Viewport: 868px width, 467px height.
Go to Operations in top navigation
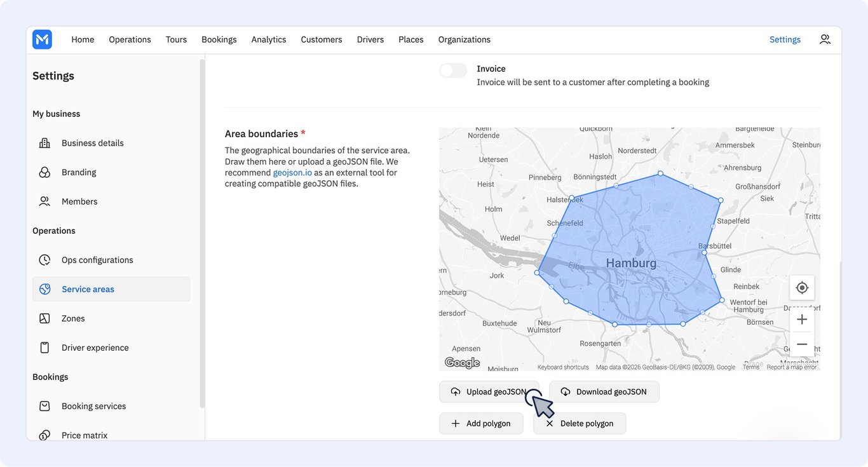pyautogui.click(x=130, y=39)
